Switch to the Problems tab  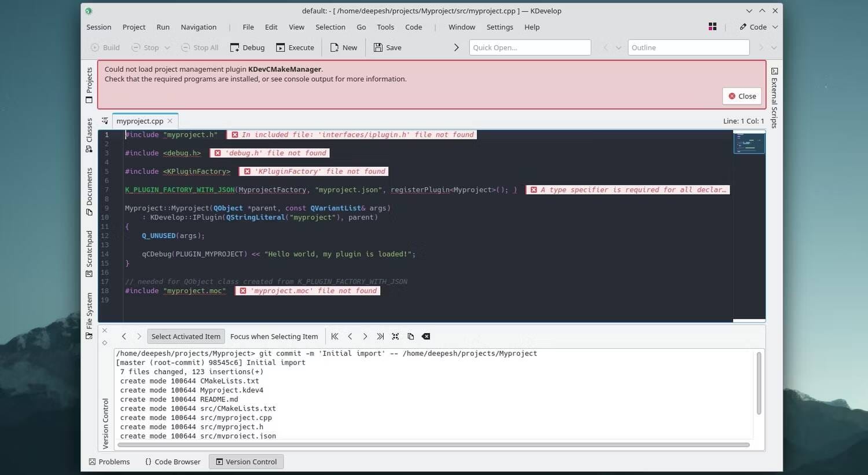(x=109, y=462)
